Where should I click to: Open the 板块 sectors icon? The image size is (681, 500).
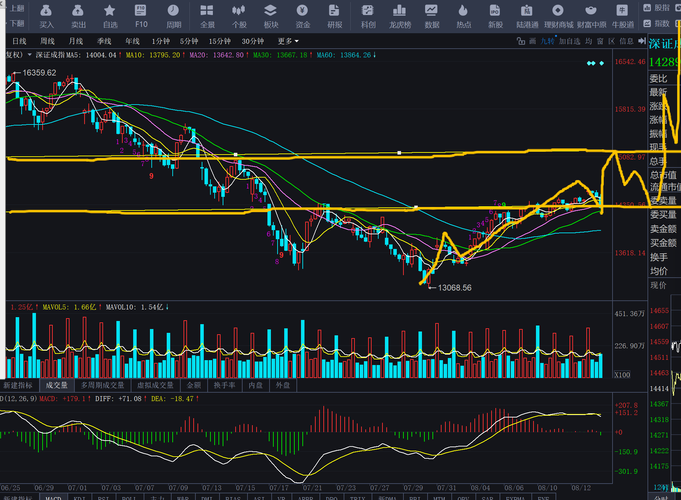click(x=271, y=16)
